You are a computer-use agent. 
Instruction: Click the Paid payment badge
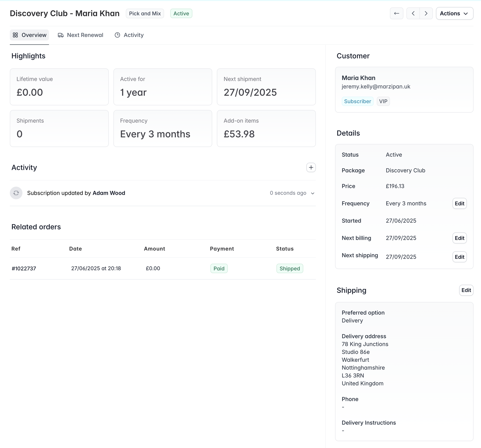tap(219, 269)
